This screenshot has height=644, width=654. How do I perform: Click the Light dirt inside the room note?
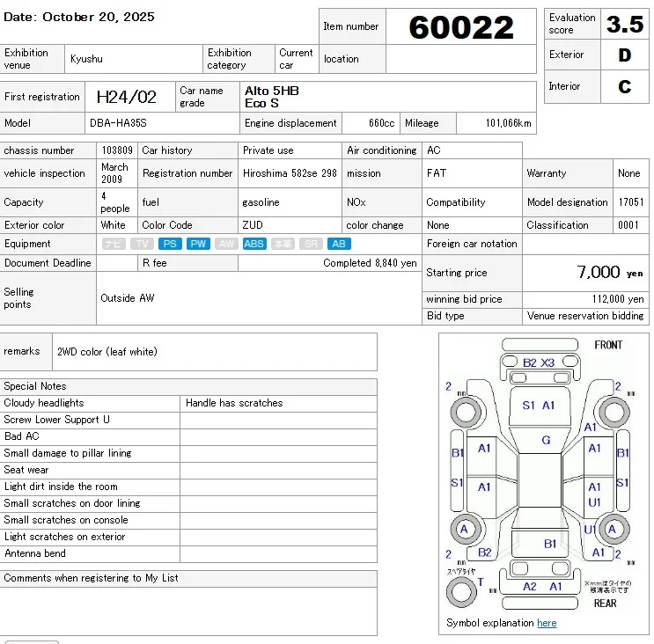[61, 487]
